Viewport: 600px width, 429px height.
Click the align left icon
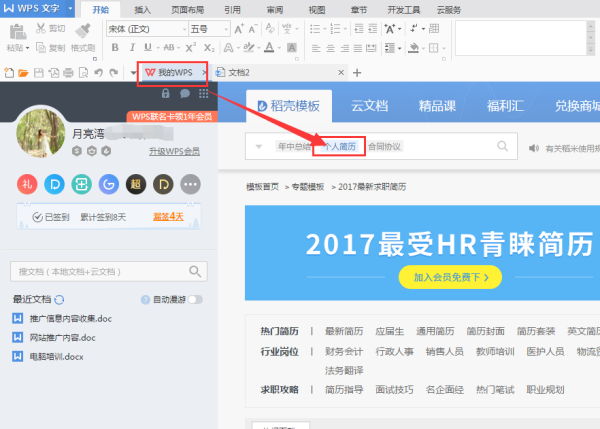pos(316,48)
